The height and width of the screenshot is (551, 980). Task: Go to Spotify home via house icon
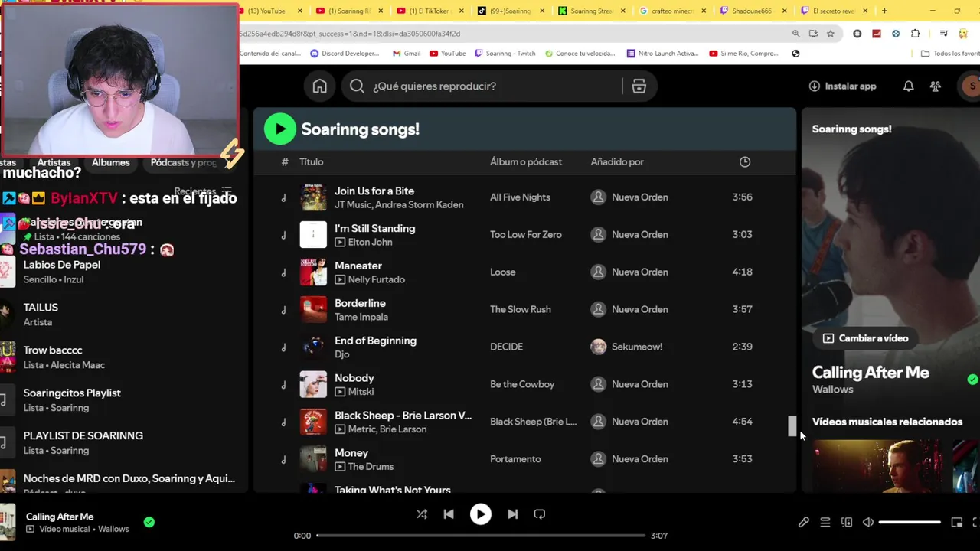point(319,86)
